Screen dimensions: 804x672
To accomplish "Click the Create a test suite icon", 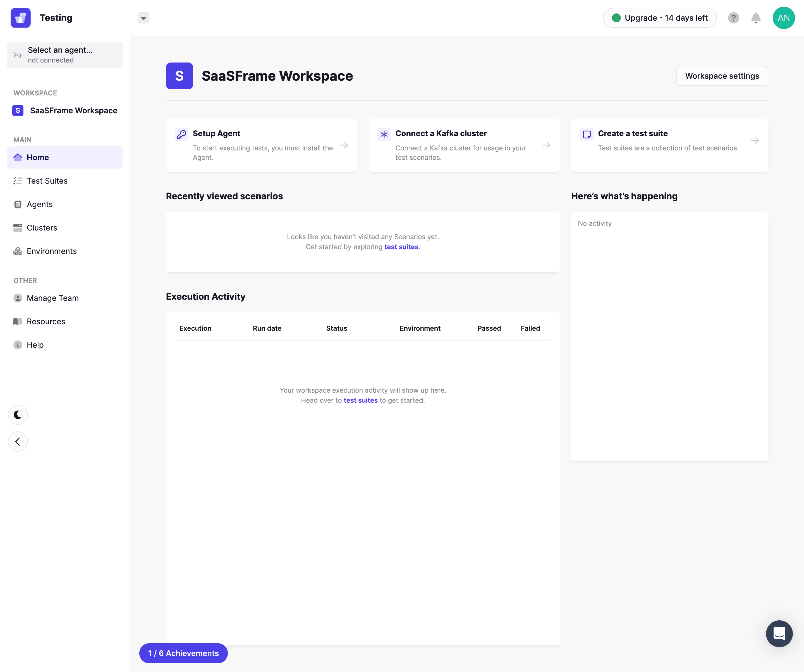I will (587, 134).
